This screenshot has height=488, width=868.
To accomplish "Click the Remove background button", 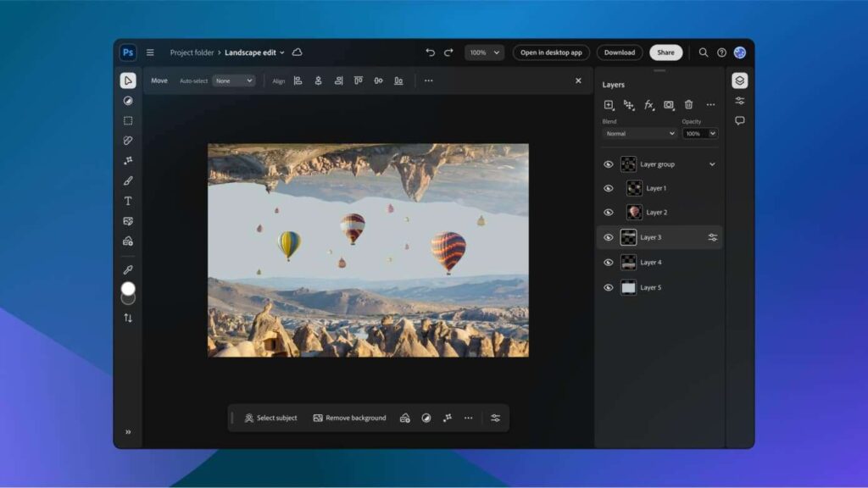I will point(349,418).
